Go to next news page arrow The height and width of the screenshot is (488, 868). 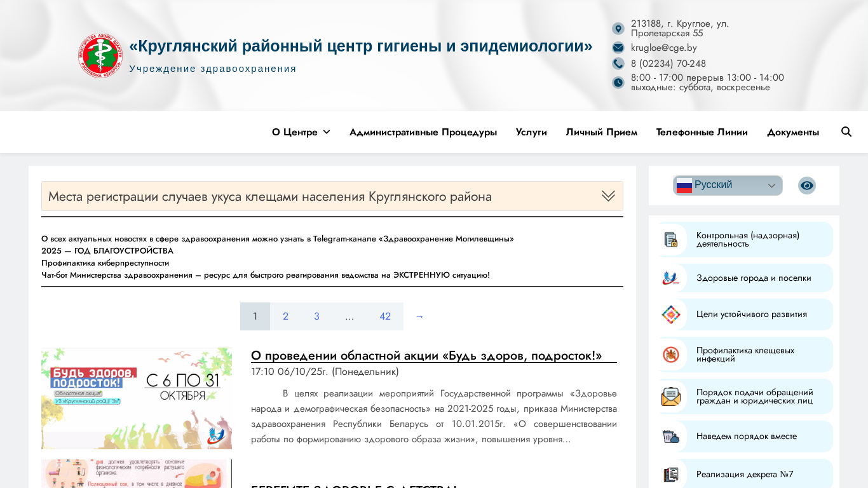[419, 316]
